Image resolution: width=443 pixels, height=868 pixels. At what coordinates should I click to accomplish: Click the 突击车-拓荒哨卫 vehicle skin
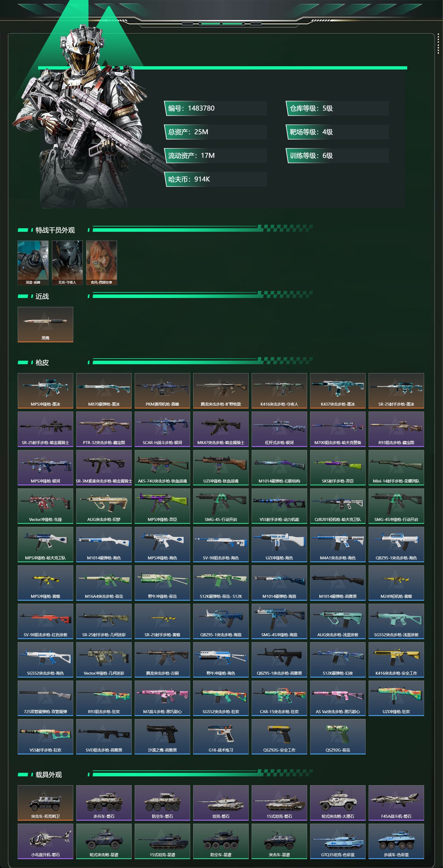tap(45, 803)
